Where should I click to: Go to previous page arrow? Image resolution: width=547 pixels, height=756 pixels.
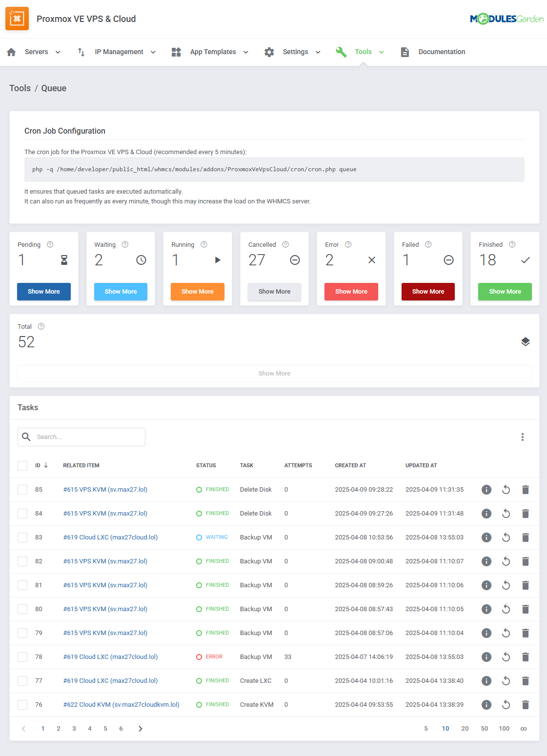23,729
